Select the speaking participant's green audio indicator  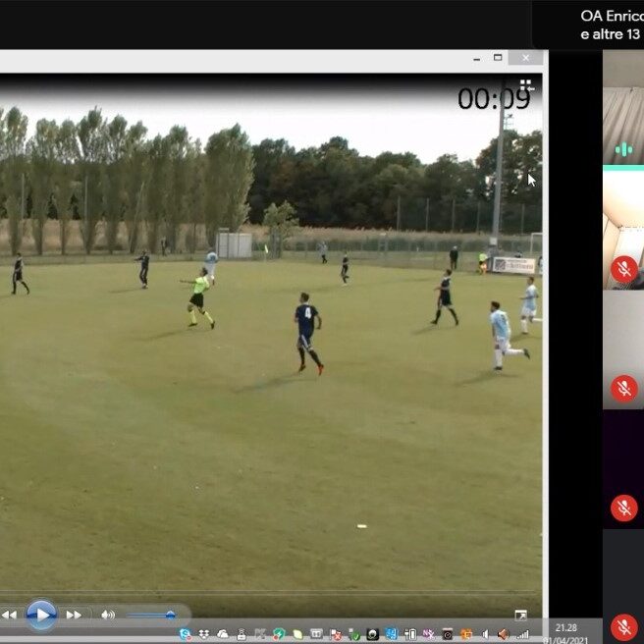[x=623, y=149]
